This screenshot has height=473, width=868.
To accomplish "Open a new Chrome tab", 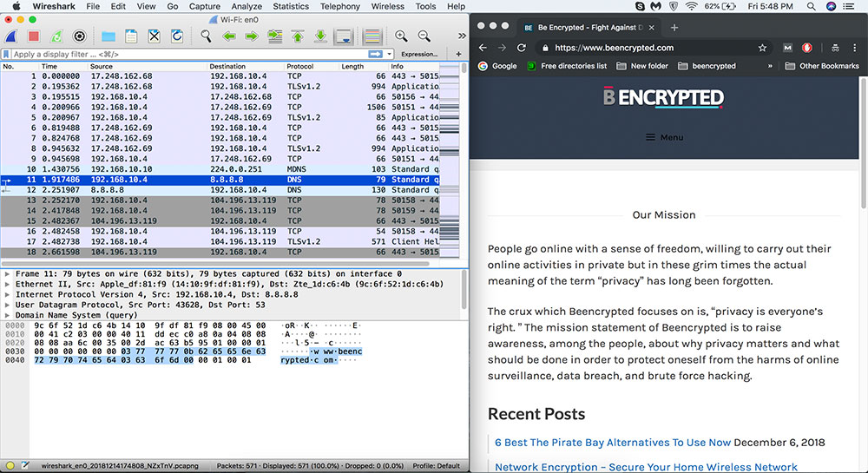I will (x=674, y=27).
